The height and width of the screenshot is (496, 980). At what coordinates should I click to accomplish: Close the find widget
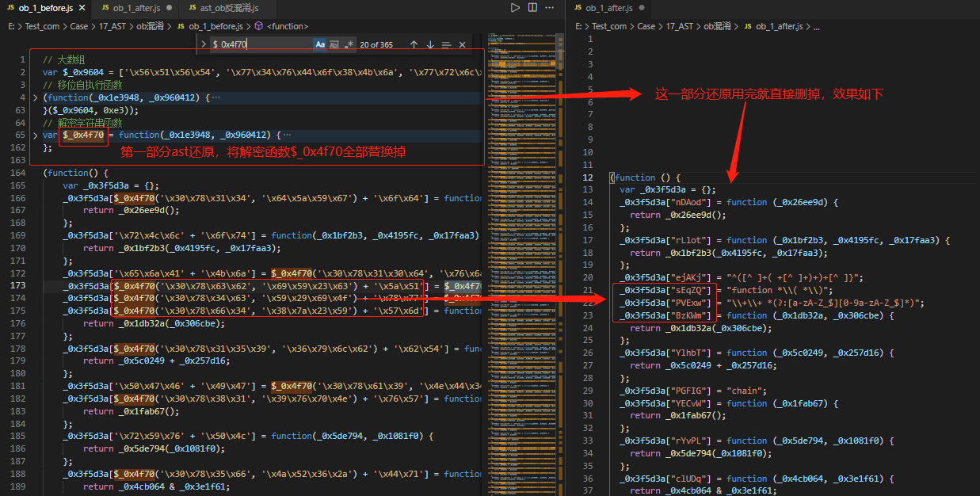click(463, 44)
